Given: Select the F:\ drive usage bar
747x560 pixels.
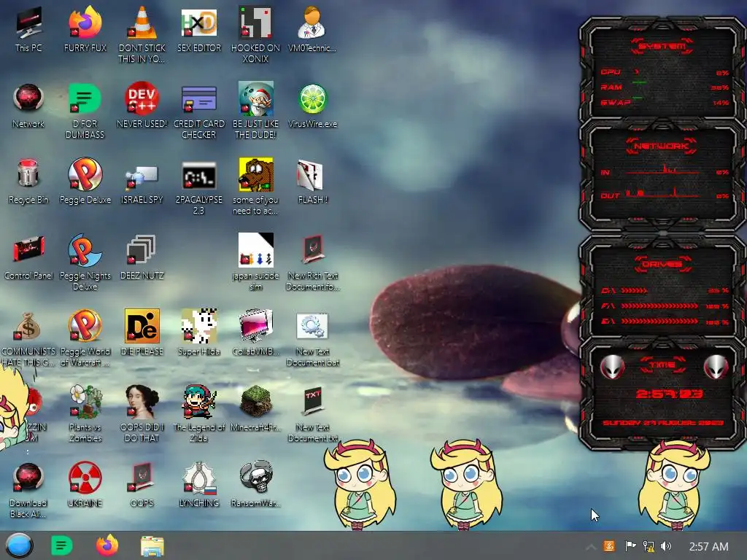Looking at the screenshot, I should pyautogui.click(x=659, y=306).
